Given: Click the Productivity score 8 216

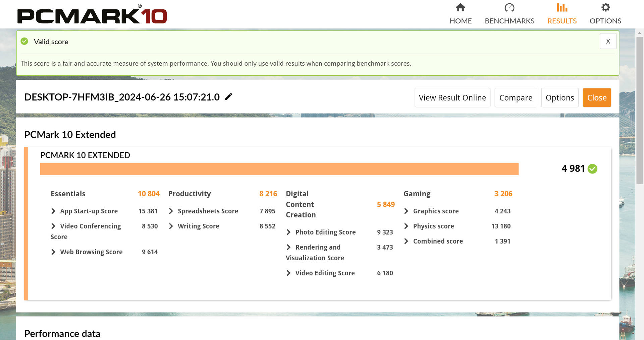Looking at the screenshot, I should tap(268, 194).
